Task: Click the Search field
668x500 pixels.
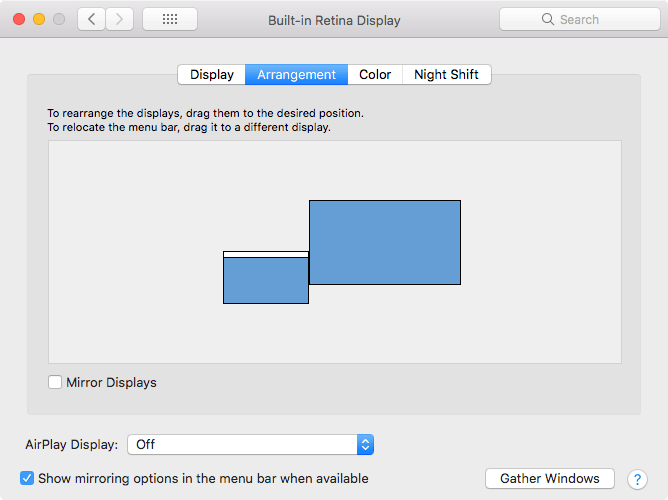Action: [x=579, y=19]
